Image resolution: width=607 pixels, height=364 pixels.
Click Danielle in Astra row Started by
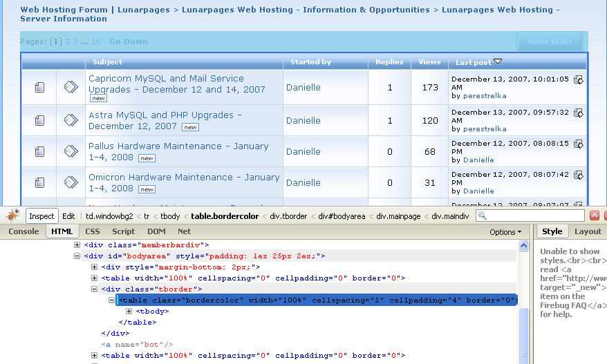tap(303, 120)
